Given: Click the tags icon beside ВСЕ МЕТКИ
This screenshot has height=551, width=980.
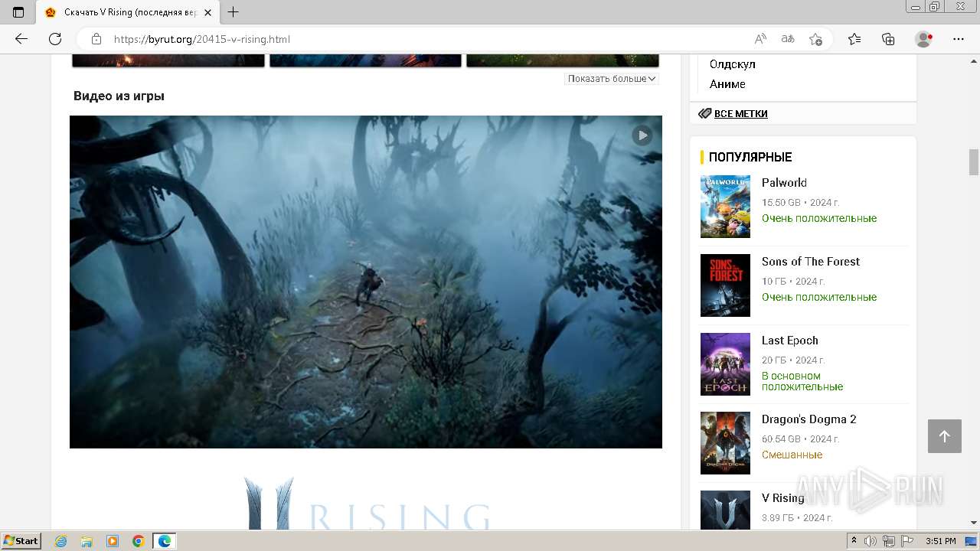Looking at the screenshot, I should click(704, 113).
